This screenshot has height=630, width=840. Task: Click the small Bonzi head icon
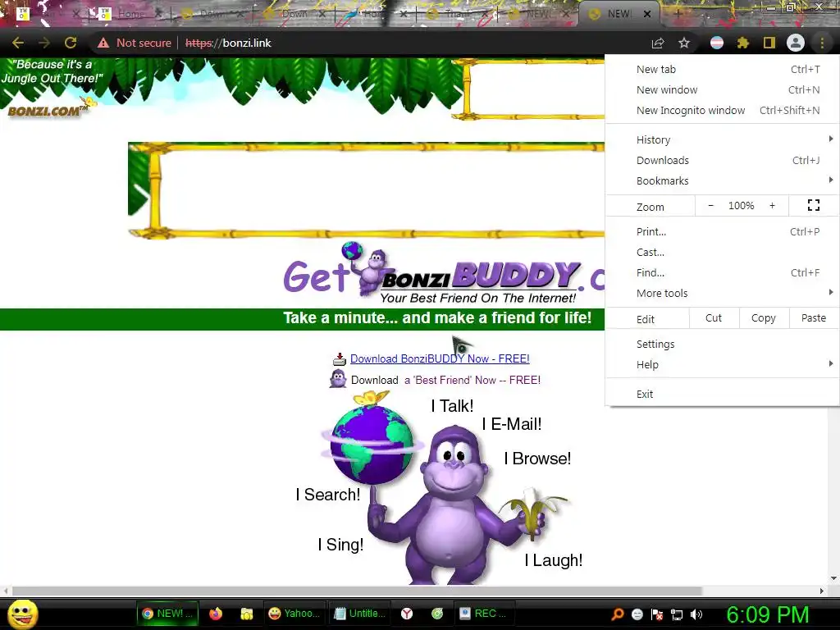tap(338, 379)
